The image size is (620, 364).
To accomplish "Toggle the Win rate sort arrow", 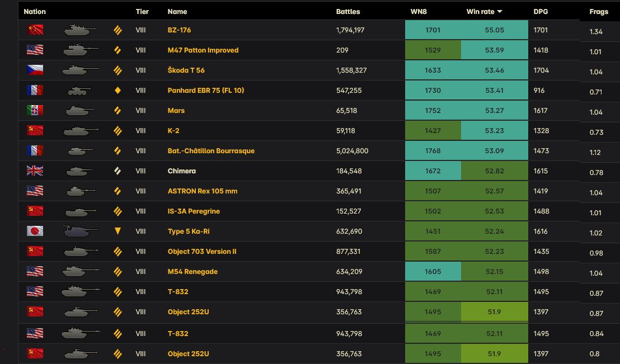I will [x=499, y=12].
